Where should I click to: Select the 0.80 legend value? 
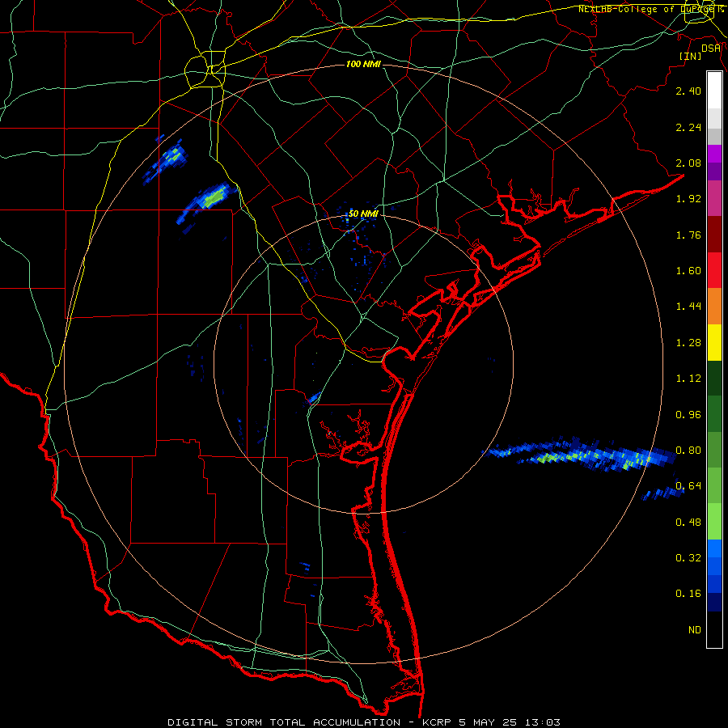click(x=688, y=451)
